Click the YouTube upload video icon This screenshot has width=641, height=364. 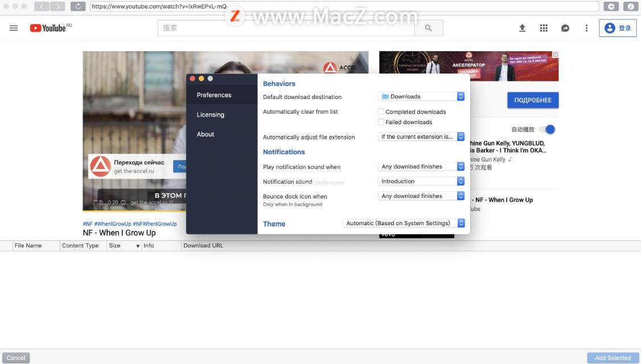tap(522, 28)
